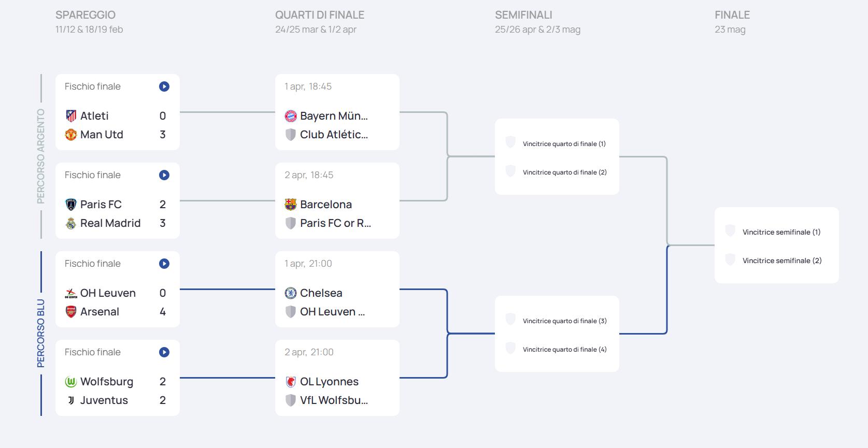The image size is (868, 448).
Task: Open the Real Madrid team link
Action: (x=110, y=223)
